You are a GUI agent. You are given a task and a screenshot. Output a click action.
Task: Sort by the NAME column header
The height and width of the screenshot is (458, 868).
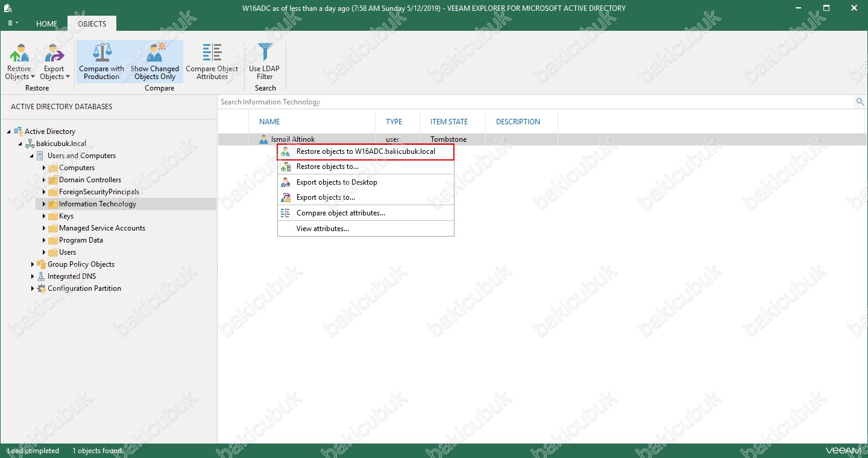(269, 121)
